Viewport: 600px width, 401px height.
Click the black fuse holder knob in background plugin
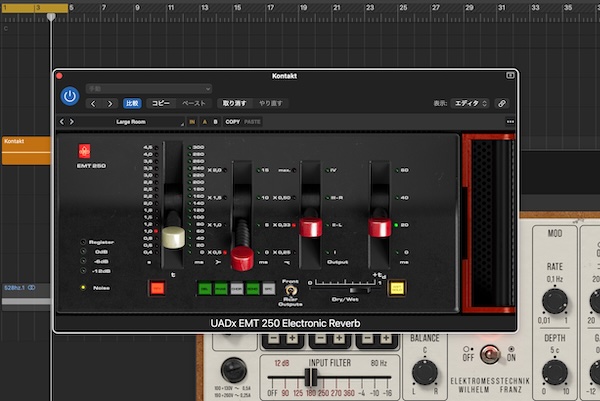(x=233, y=370)
